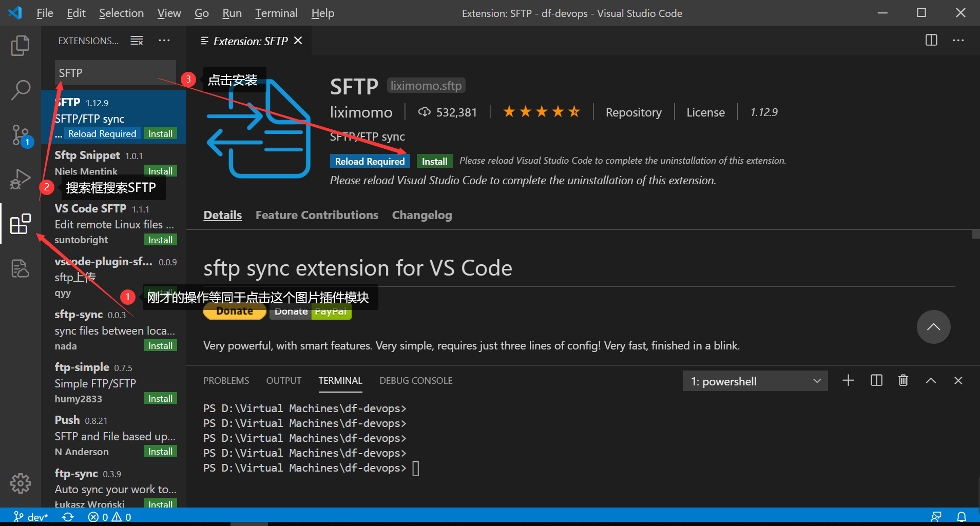Open the Extensions panel More Actions menu
Screen dimensions: 980x526
click(164, 40)
